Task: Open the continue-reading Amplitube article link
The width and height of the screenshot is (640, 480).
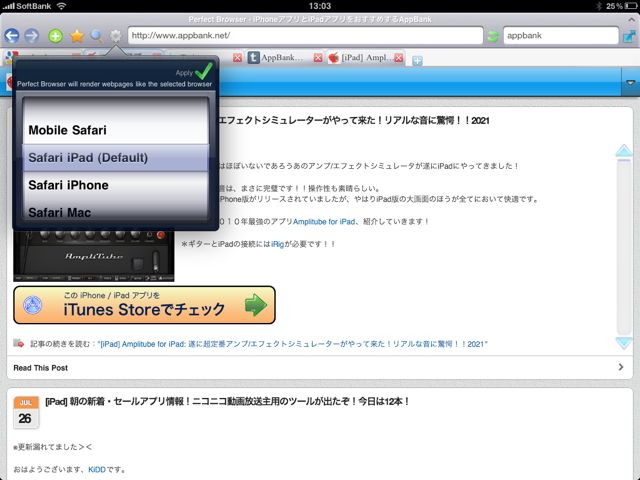Action: click(x=292, y=344)
